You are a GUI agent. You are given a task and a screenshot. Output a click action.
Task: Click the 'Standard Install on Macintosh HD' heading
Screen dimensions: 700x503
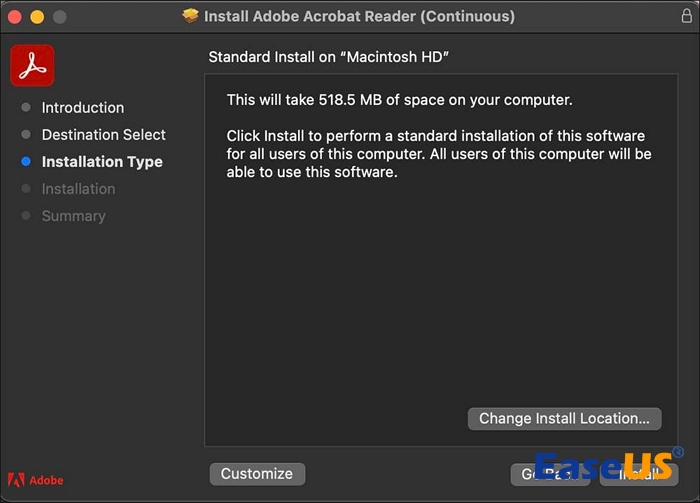[x=328, y=57]
